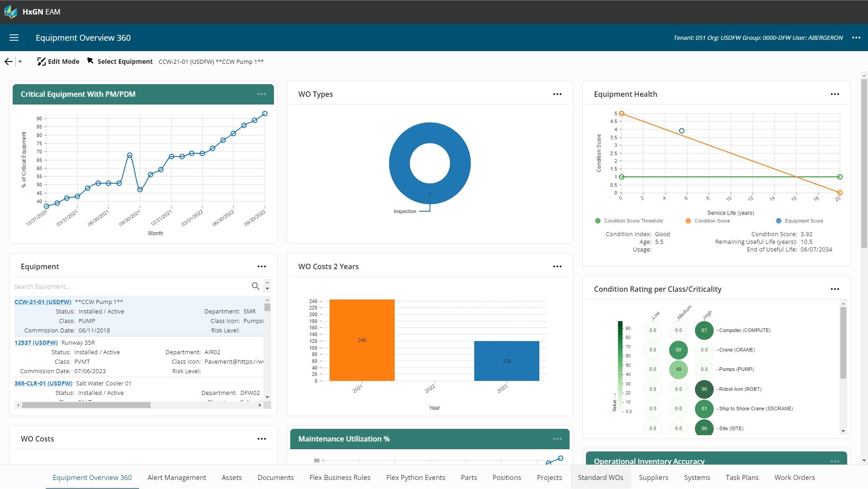Open header more options ellipsis
Viewport: 868px width, 489px height.
coord(856,38)
